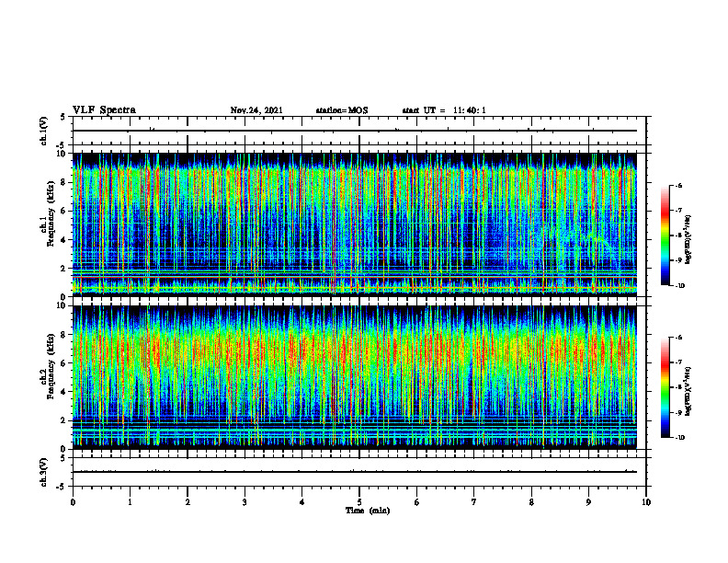The height and width of the screenshot is (563, 728).
Task: Click time axis tick label "2"
Action: [188, 502]
